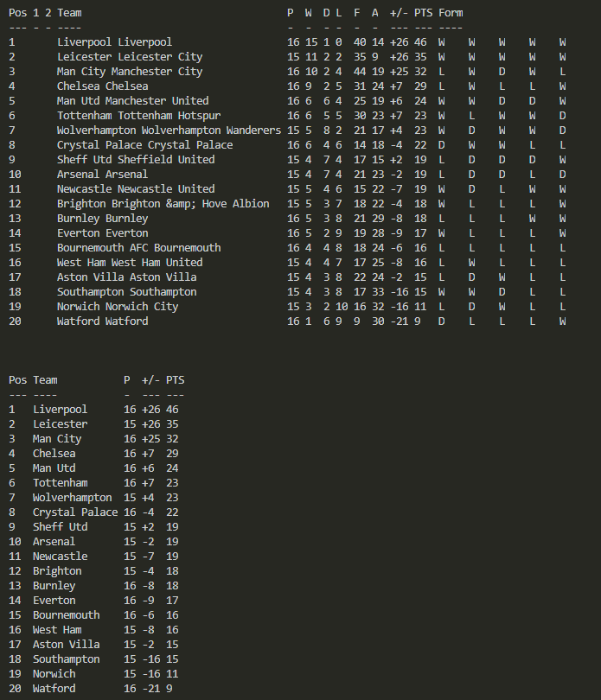601x700 pixels.
Task: Select "Watford" in the summary table
Action: [x=54, y=688]
